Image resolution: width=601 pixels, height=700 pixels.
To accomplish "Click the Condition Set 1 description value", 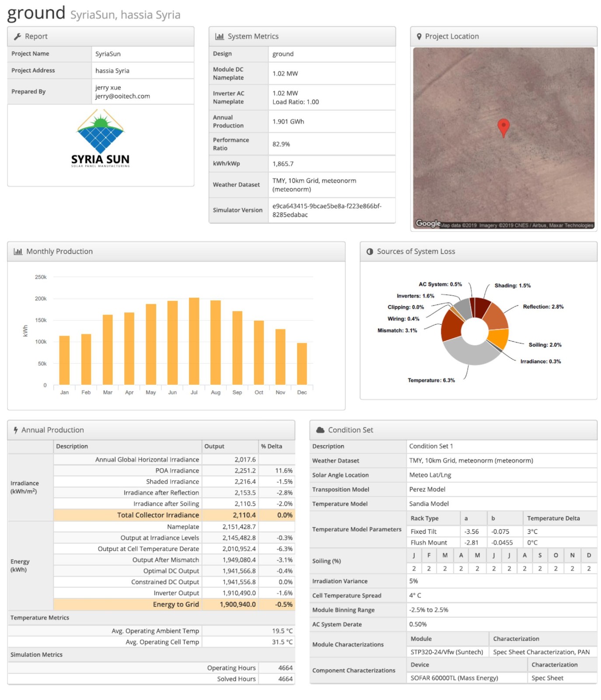I will [431, 446].
